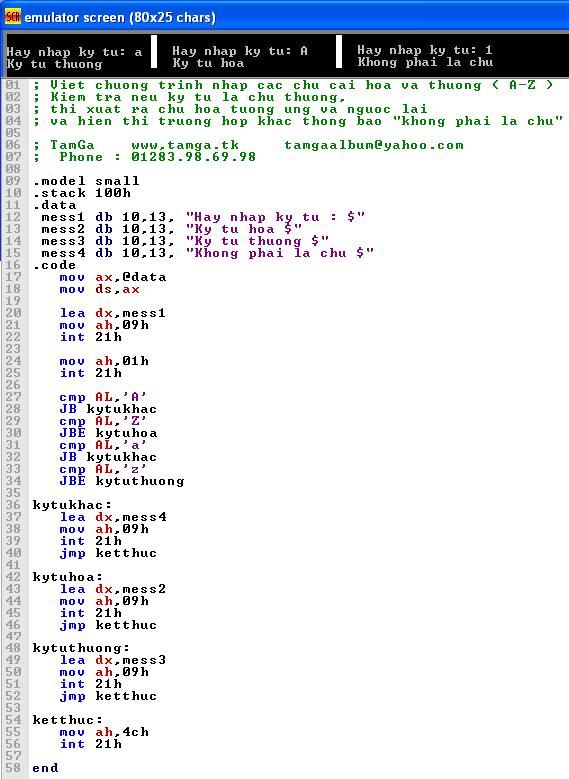Click the 'JBE kytuthuong' instruction line
Screen dimensions: 569x779
click(x=122, y=481)
